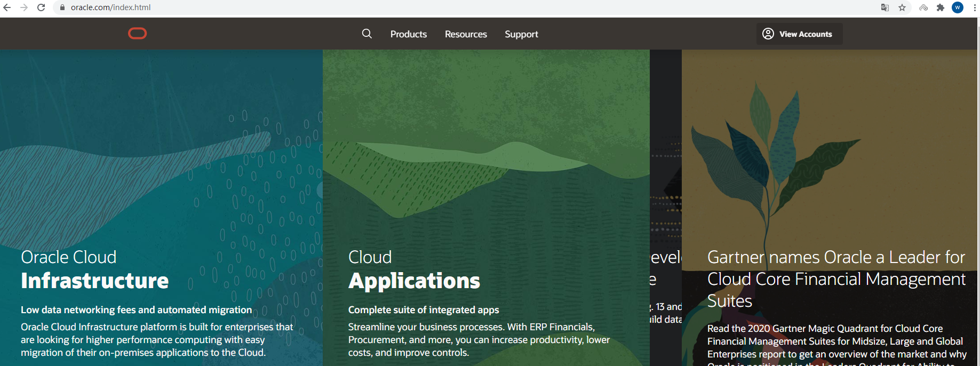Open site search magnifier icon
This screenshot has width=980, height=366.
coord(367,34)
